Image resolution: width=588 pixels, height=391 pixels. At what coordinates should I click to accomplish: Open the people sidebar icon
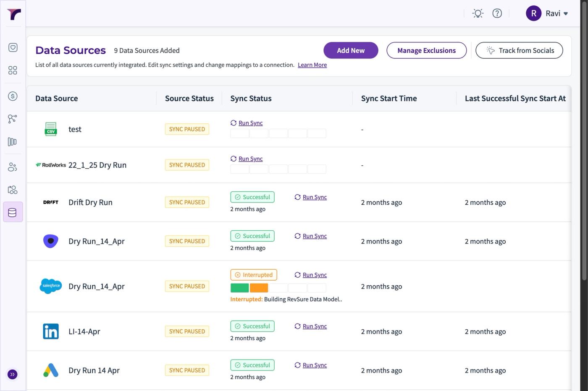coord(13,167)
